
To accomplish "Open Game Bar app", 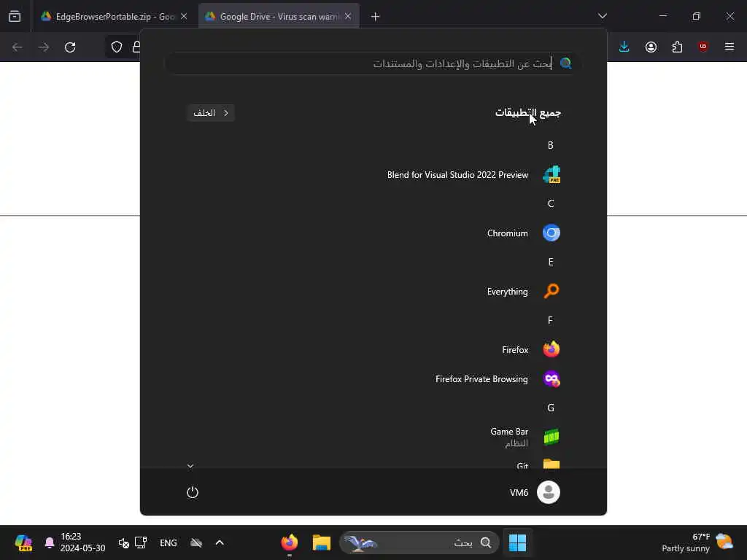I will (x=525, y=437).
